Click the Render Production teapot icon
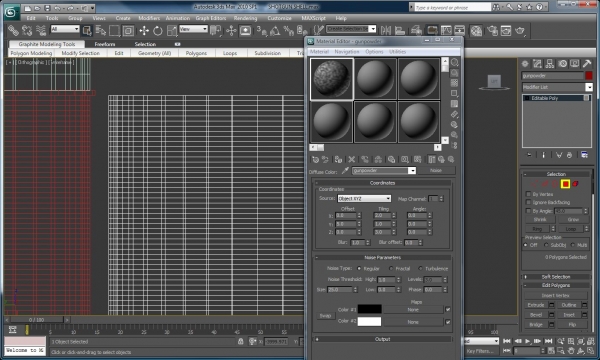600x360 pixels. point(520,31)
